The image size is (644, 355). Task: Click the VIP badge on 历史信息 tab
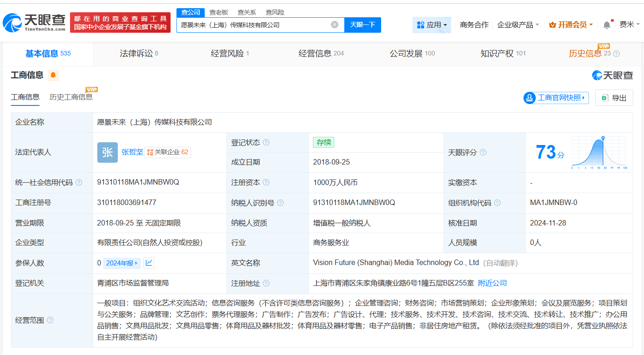tap(604, 46)
